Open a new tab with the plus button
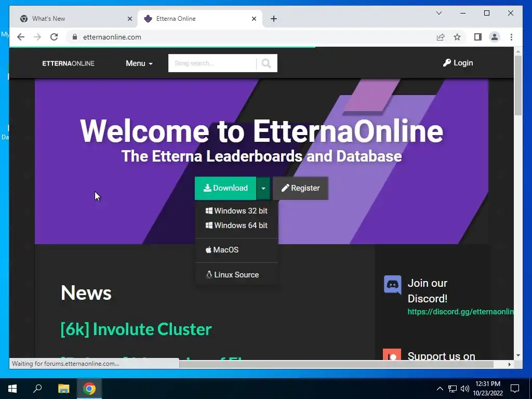This screenshot has width=532, height=399. (x=274, y=19)
